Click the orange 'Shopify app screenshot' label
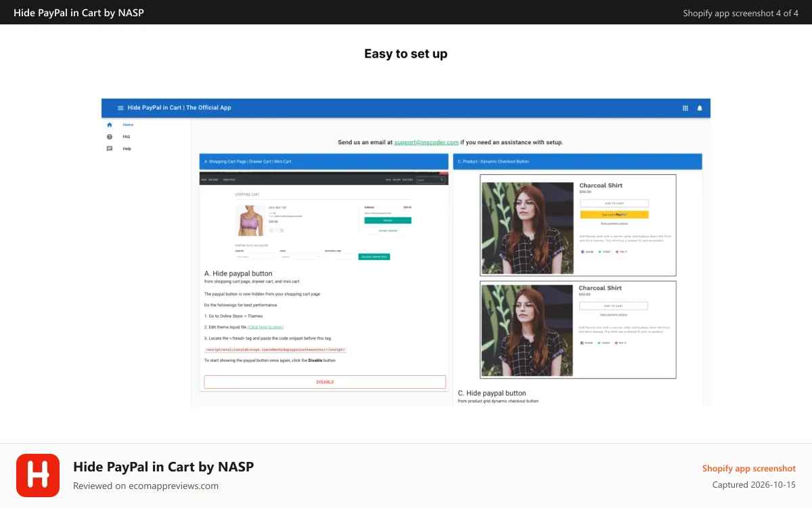 (749, 468)
